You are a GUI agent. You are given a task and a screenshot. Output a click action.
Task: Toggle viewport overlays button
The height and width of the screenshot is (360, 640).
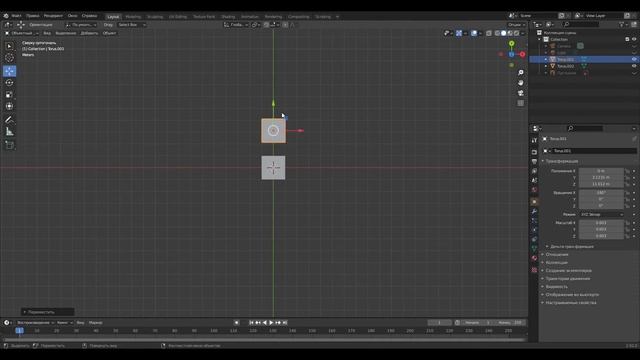coord(474,33)
